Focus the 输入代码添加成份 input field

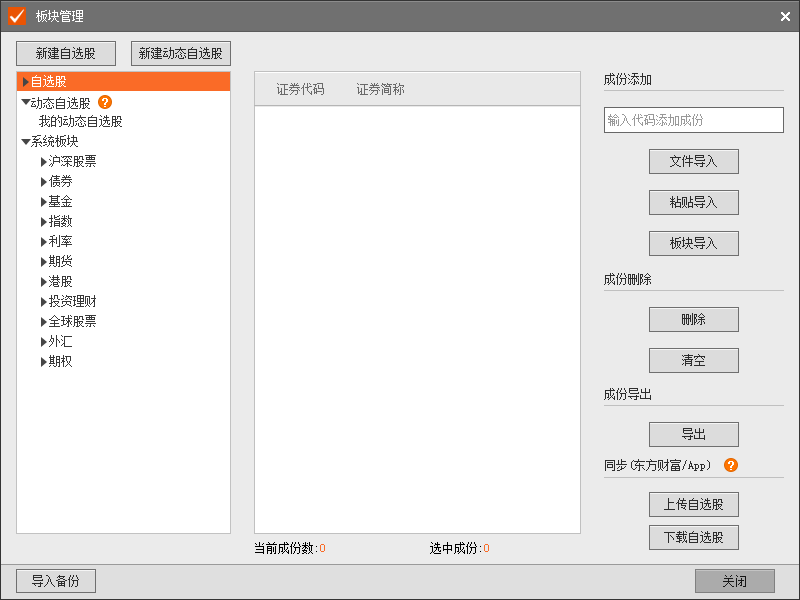(x=693, y=120)
